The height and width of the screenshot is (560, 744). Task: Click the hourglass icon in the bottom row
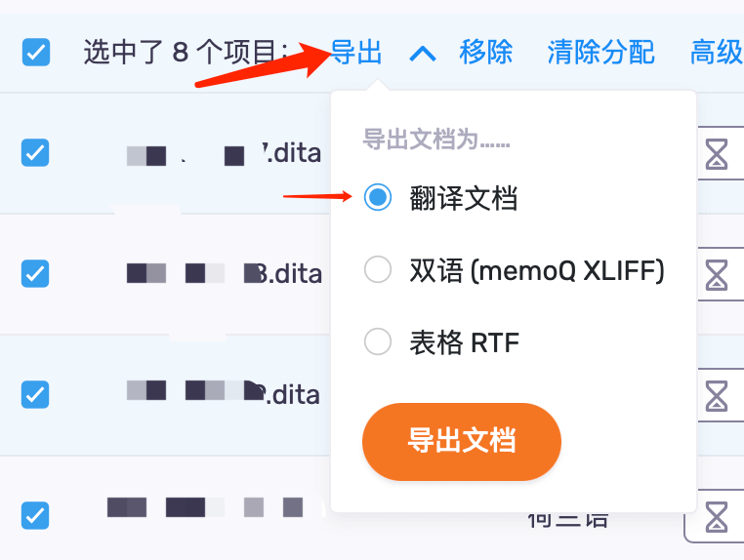(x=716, y=516)
